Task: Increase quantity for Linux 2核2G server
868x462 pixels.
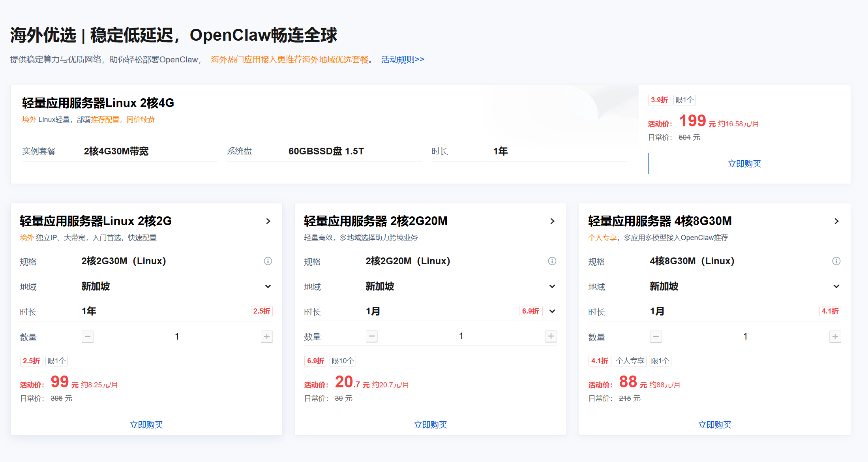Action: point(267,336)
